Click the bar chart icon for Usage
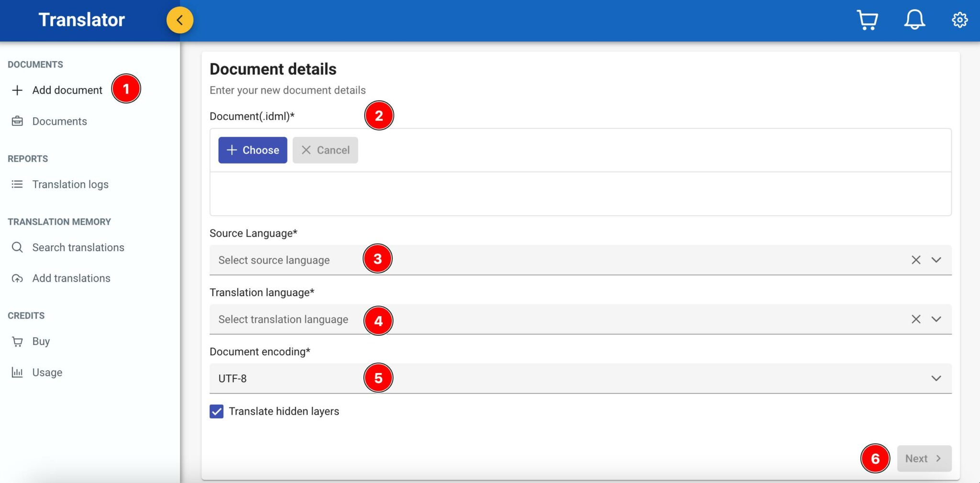The width and height of the screenshot is (980, 483). tap(17, 372)
